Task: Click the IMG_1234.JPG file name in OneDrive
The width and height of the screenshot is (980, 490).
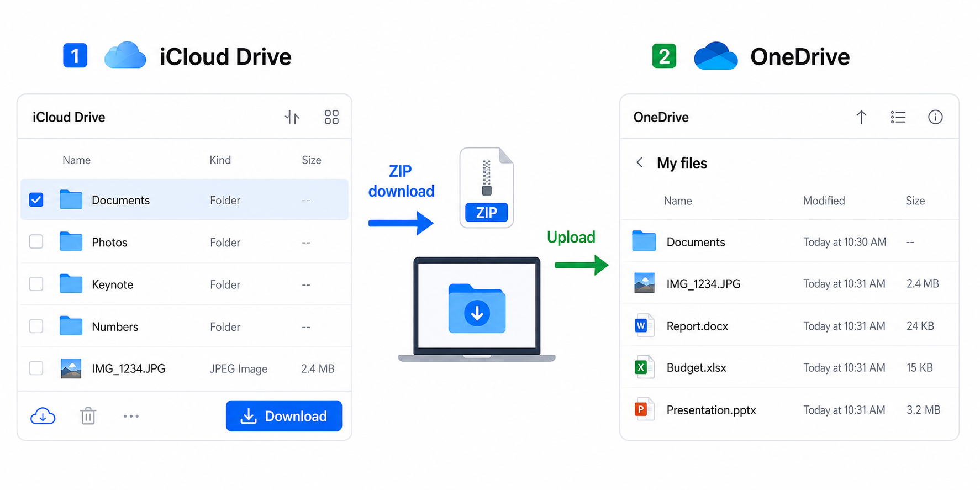Action: [703, 284]
